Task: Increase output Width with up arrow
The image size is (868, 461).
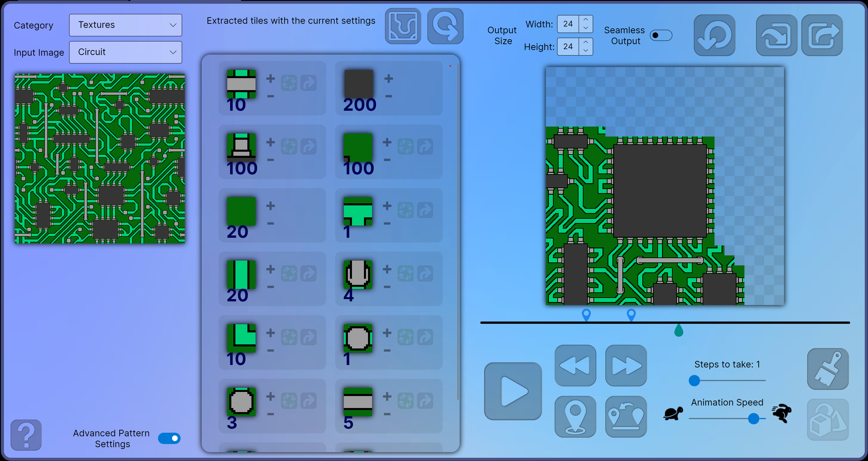Action: 586,19
